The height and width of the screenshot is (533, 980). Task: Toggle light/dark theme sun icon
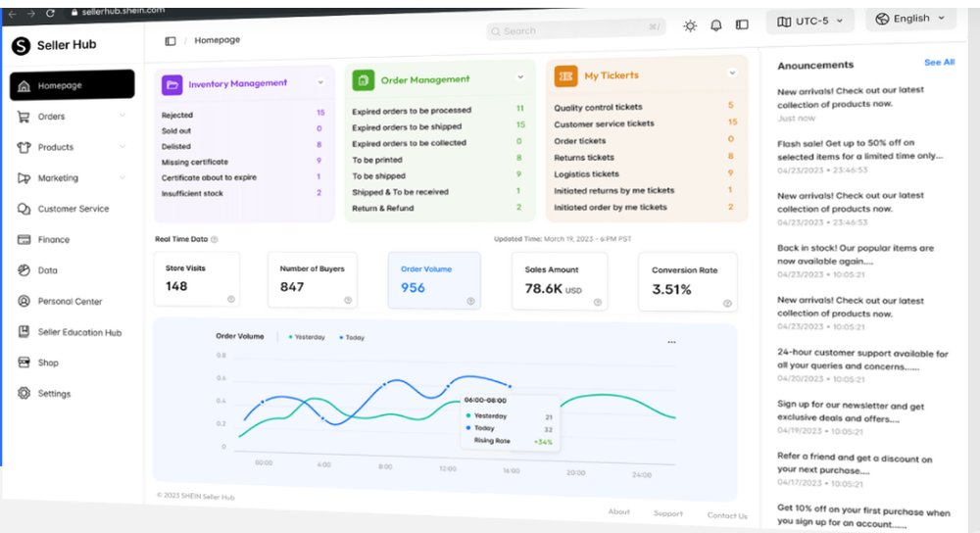click(x=690, y=25)
